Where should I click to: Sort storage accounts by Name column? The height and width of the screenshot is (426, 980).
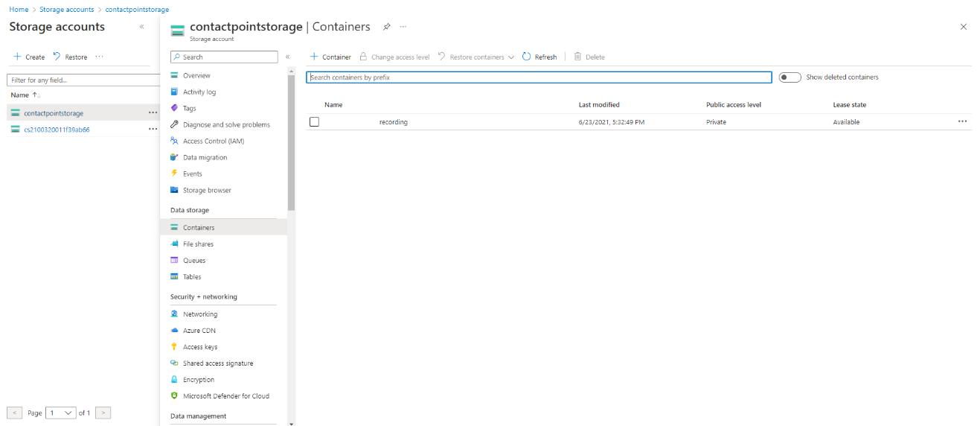pos(26,95)
